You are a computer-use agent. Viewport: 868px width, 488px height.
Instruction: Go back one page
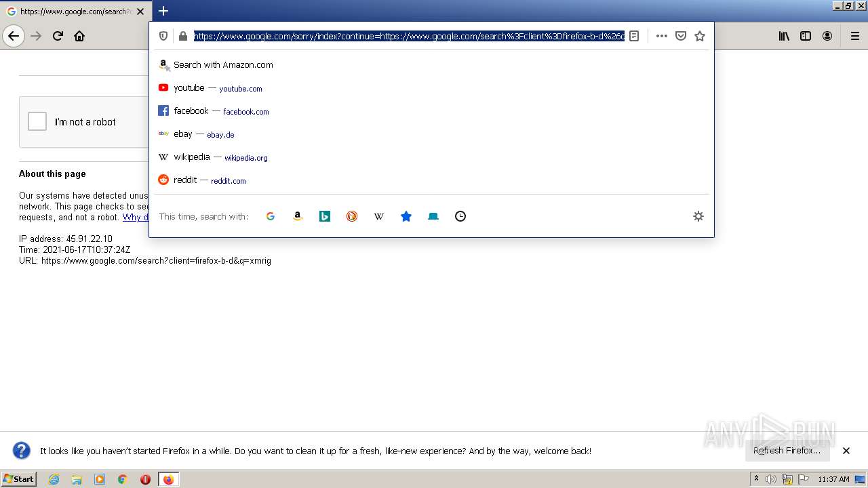pos(14,36)
